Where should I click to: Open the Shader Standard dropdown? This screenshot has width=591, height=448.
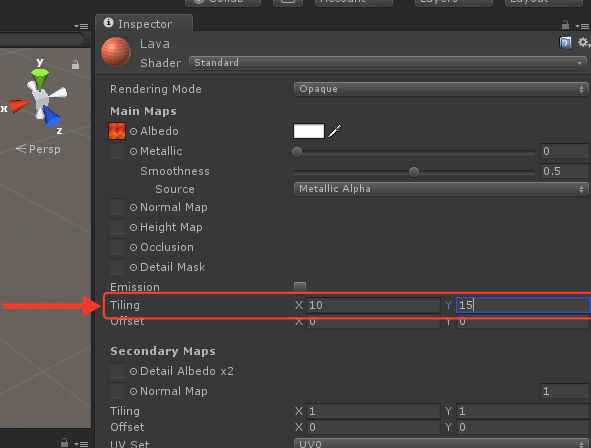point(388,63)
